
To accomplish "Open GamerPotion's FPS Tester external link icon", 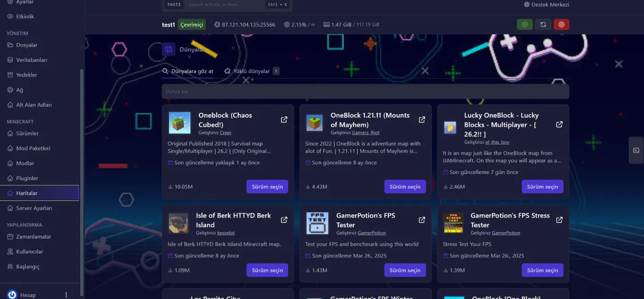I will 422,220.
